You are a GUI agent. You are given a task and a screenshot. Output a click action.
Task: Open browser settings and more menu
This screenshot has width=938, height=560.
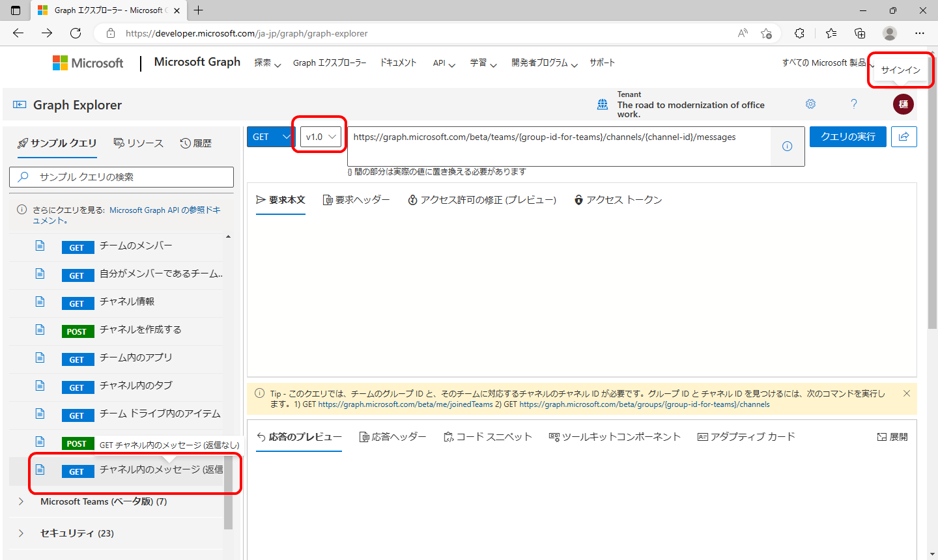(920, 33)
